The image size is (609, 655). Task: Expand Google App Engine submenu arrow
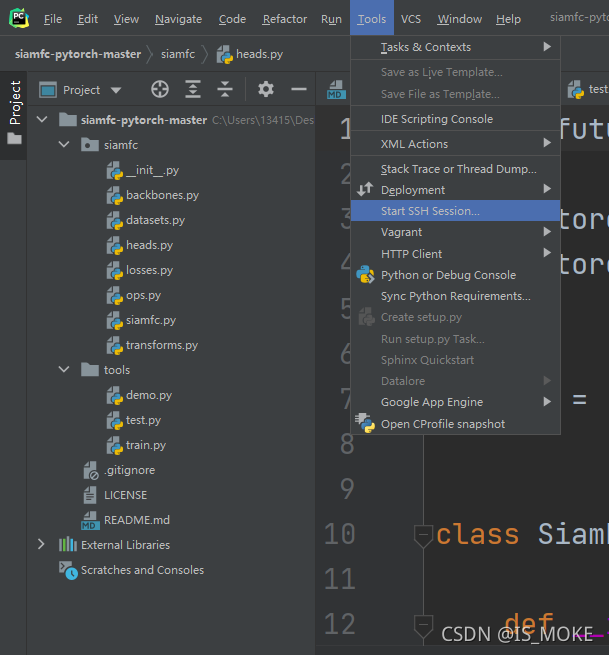[x=547, y=401]
